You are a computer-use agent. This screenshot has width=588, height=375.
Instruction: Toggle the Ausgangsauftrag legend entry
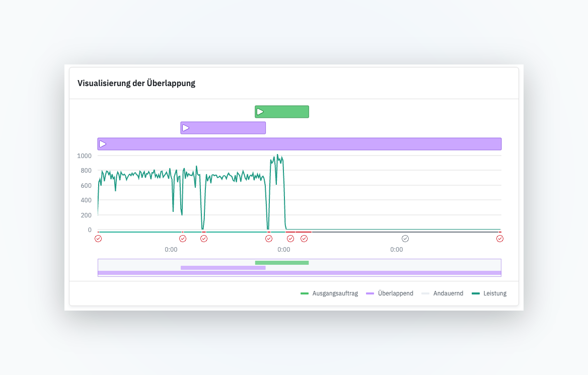click(329, 293)
